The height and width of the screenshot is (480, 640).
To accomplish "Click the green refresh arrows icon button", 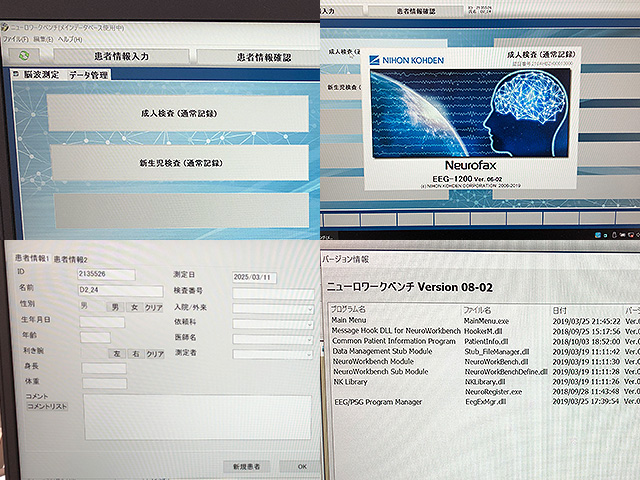I will pyautogui.click(x=24, y=55).
